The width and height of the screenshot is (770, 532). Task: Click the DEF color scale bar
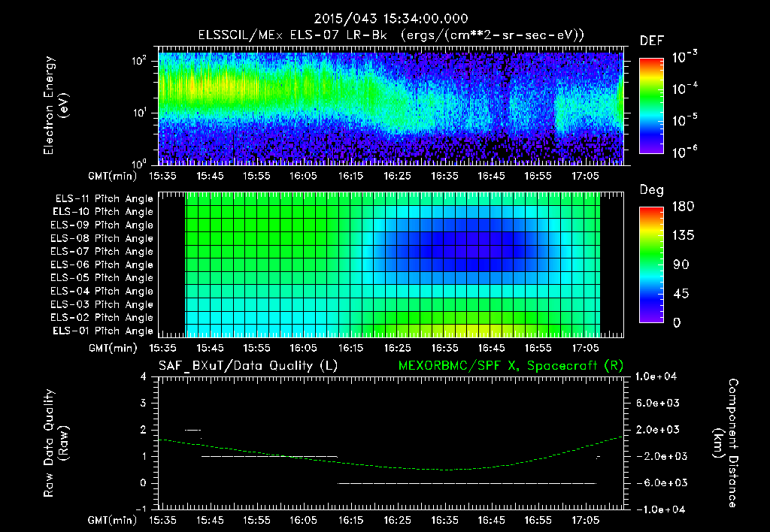coord(651,105)
